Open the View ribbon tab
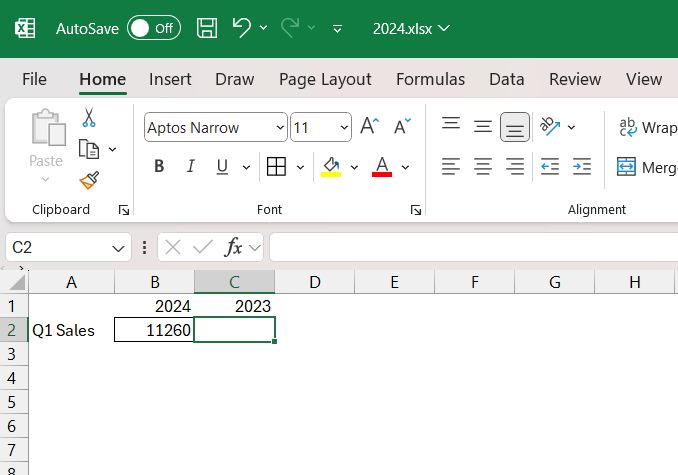 644,80
